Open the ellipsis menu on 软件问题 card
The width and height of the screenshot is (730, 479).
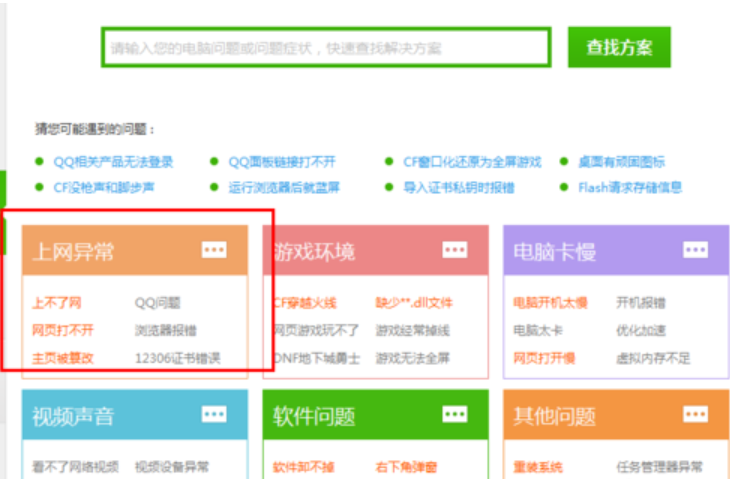tap(455, 414)
